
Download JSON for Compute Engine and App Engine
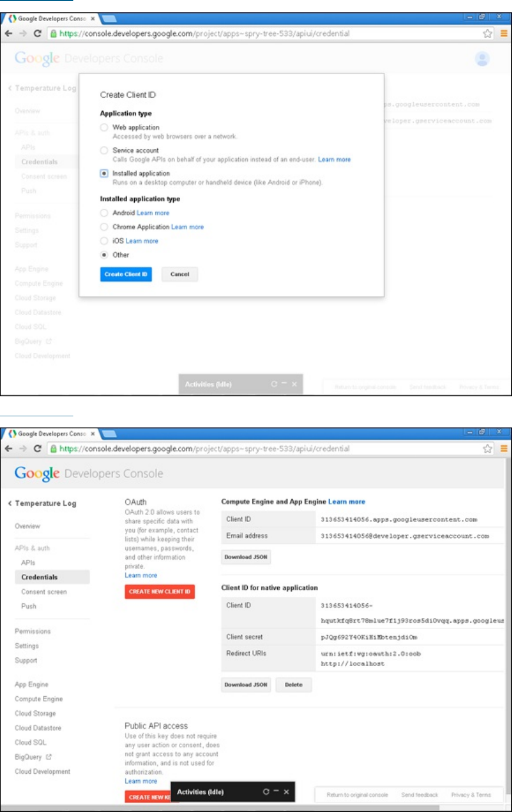click(x=246, y=557)
